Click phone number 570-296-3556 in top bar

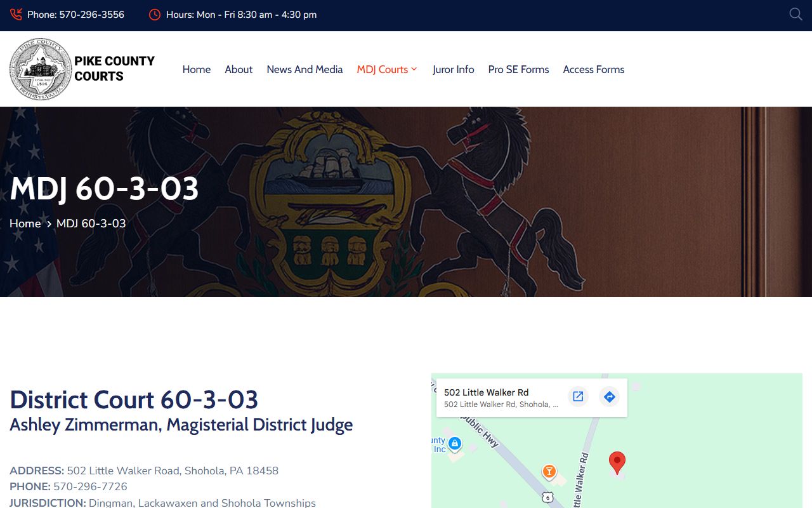point(92,14)
